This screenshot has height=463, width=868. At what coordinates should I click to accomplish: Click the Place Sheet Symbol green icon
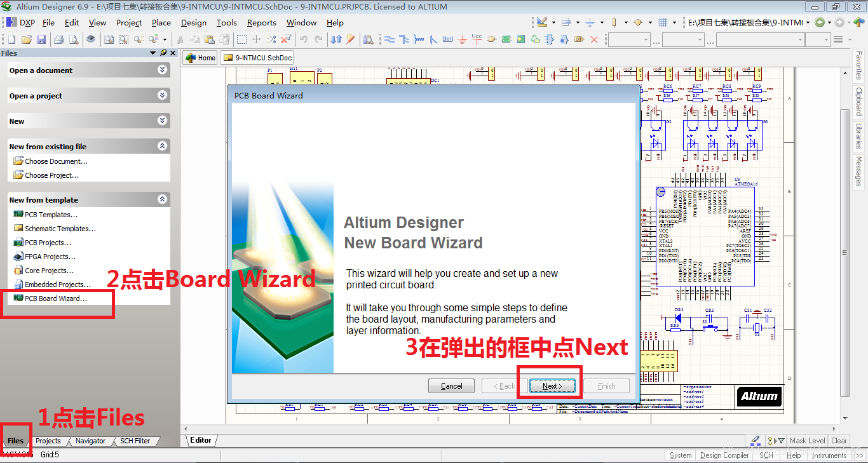[506, 39]
